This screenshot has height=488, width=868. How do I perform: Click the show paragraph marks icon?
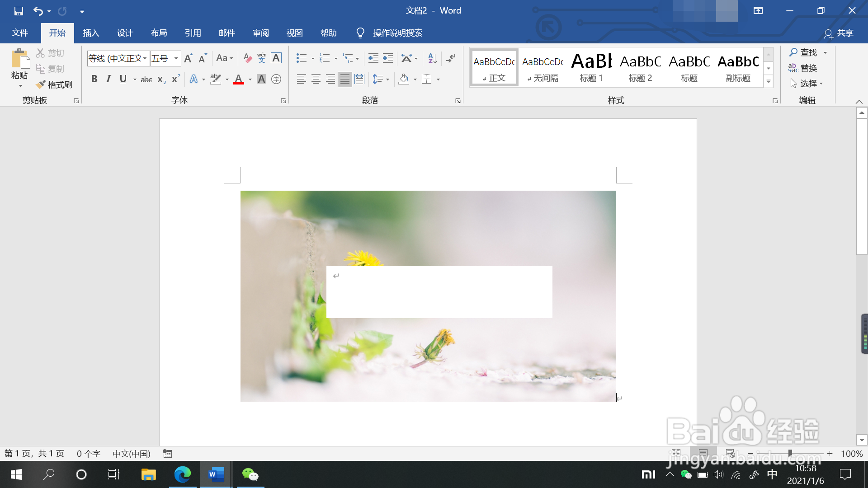click(451, 58)
